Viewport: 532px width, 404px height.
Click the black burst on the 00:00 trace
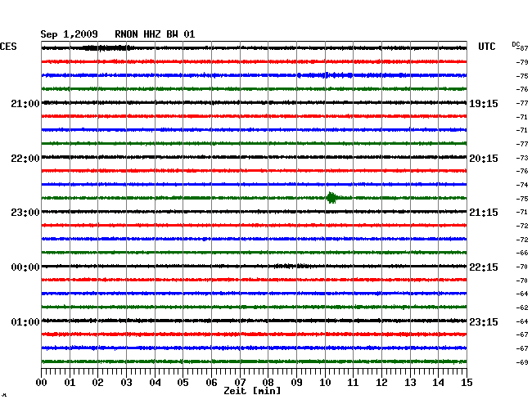click(292, 266)
